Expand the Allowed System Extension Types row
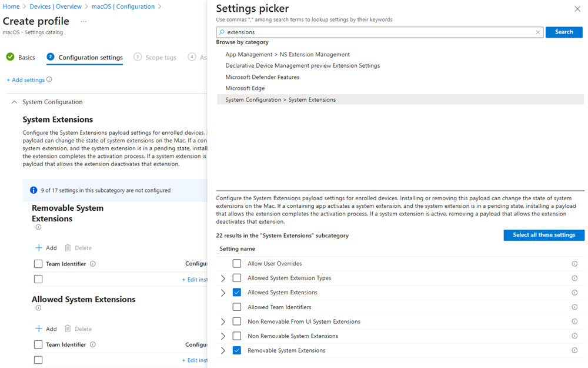The width and height of the screenshot is (588, 368). click(x=223, y=278)
